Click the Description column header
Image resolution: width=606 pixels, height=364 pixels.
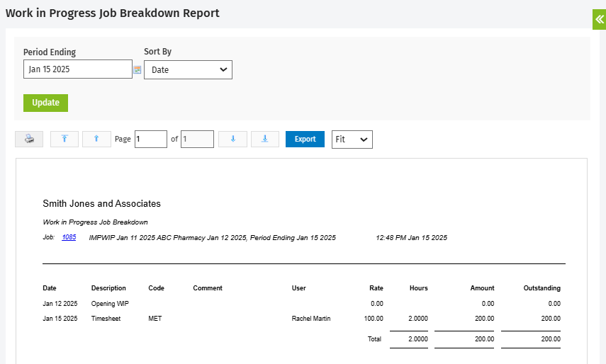(x=108, y=288)
